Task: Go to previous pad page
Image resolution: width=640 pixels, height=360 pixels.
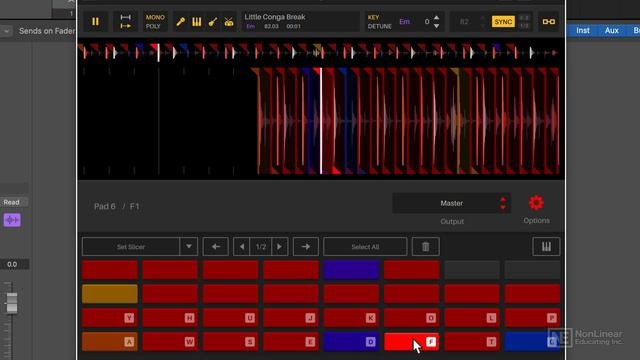Action: (x=242, y=247)
